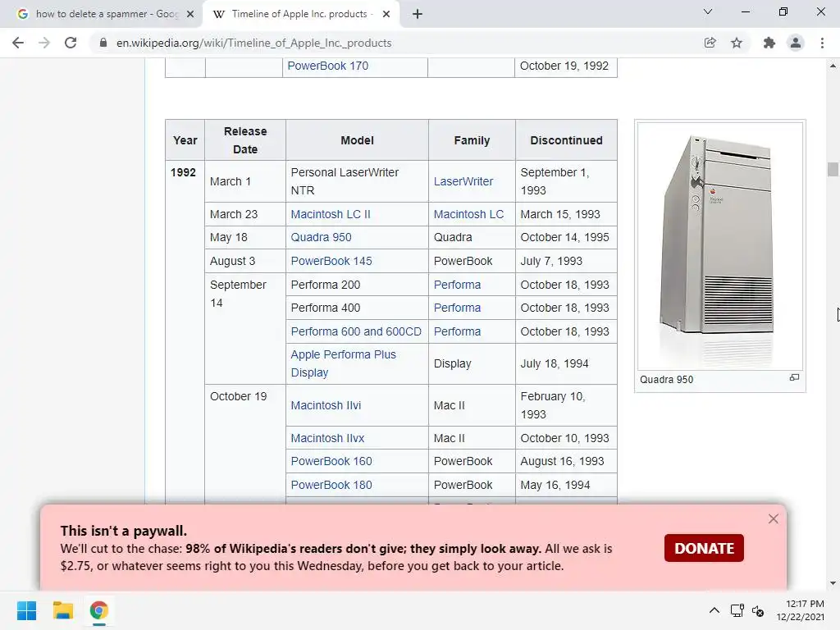
Task: Select the 'May 18' release date cell
Action: pos(244,237)
